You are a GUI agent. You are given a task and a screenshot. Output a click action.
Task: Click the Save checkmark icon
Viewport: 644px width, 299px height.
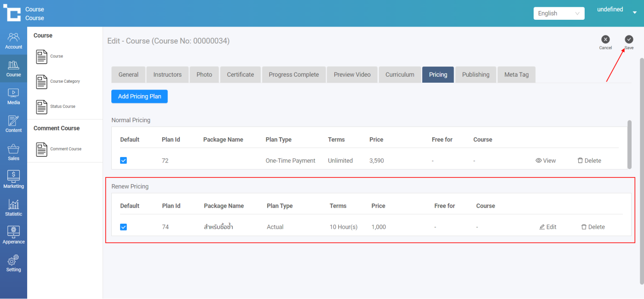(629, 39)
